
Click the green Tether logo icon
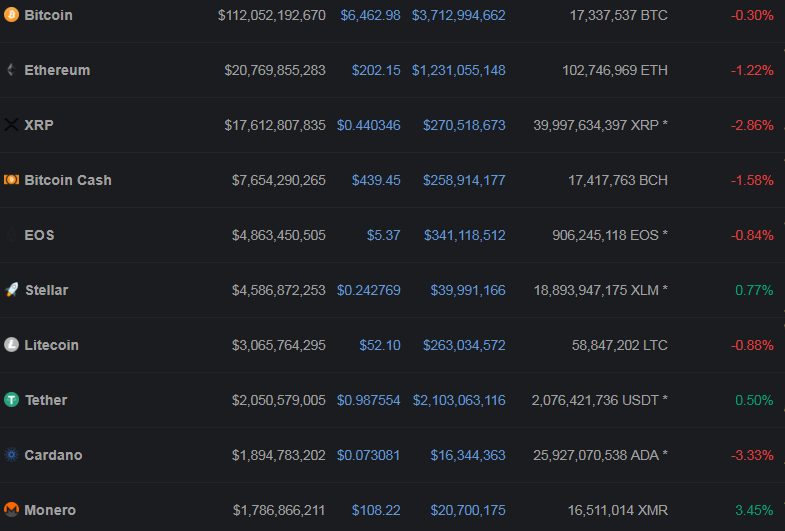12,400
